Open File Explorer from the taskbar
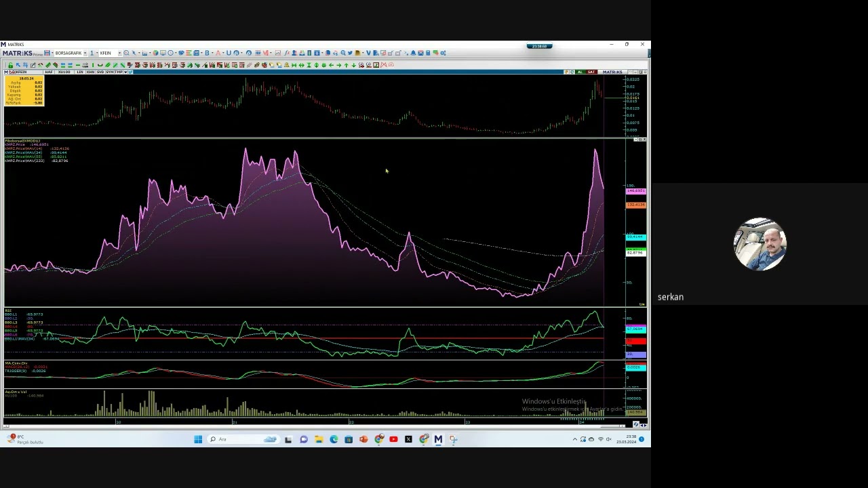This screenshot has height=488, width=868. tap(319, 439)
